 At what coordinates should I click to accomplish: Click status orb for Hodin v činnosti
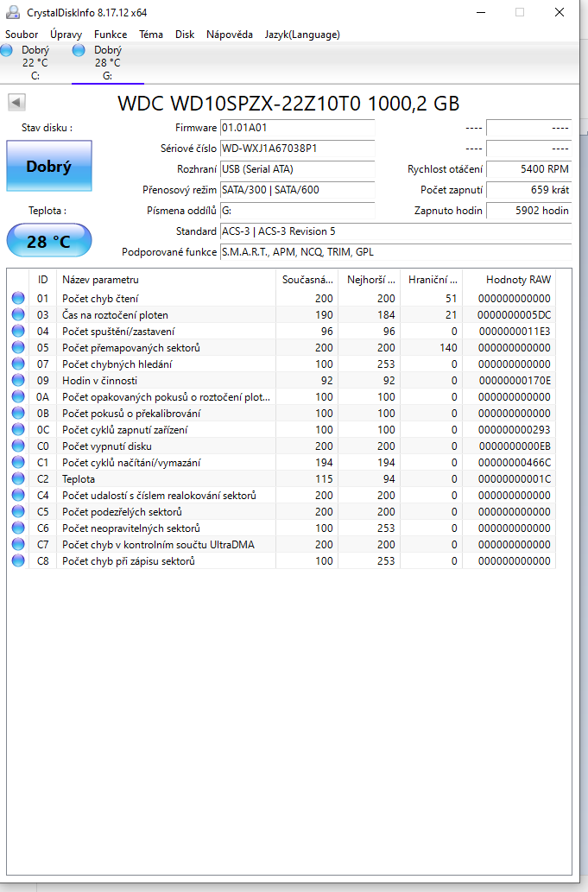pos(18,381)
